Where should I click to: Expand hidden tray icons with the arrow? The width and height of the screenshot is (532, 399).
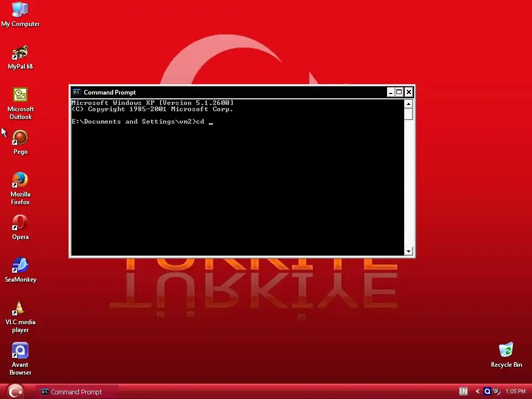pyautogui.click(x=478, y=391)
